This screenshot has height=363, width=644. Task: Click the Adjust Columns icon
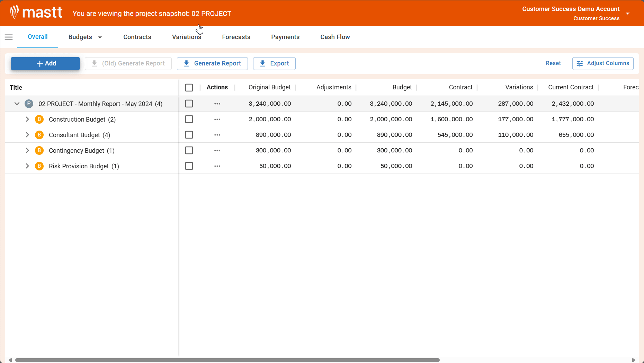(x=580, y=63)
